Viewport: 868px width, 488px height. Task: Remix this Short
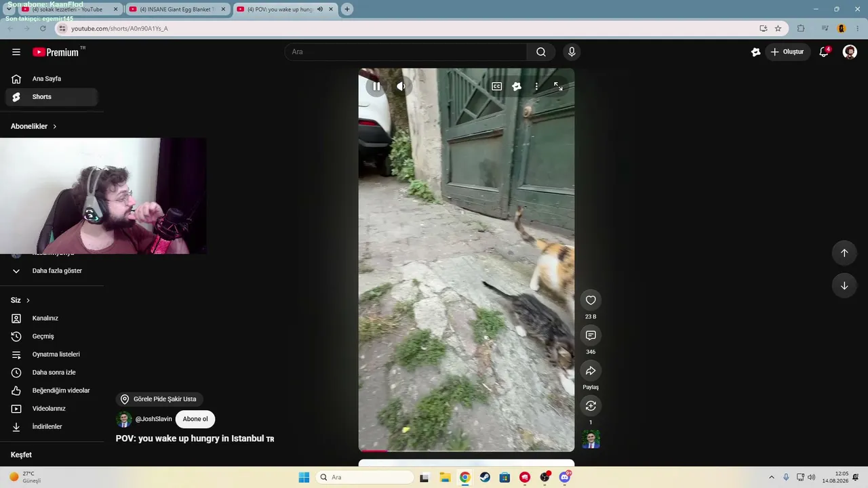[x=591, y=406]
